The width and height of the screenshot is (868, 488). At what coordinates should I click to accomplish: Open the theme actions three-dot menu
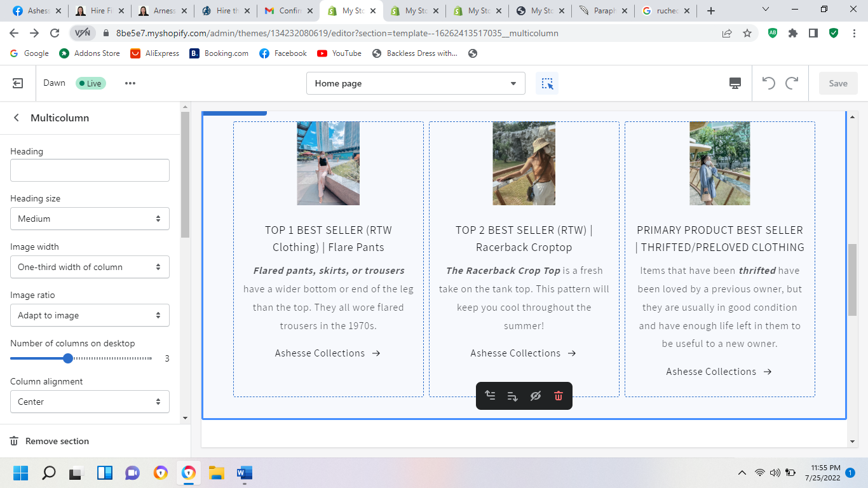point(130,83)
